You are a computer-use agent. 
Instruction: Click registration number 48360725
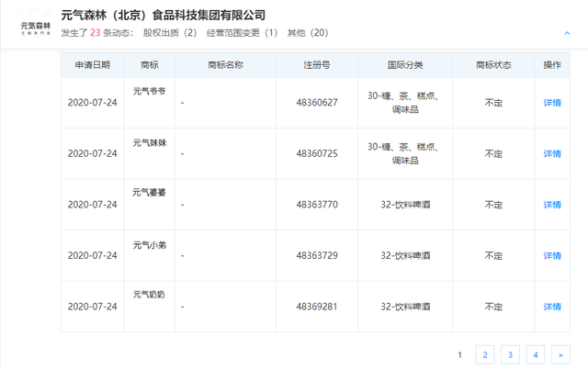[x=317, y=153]
